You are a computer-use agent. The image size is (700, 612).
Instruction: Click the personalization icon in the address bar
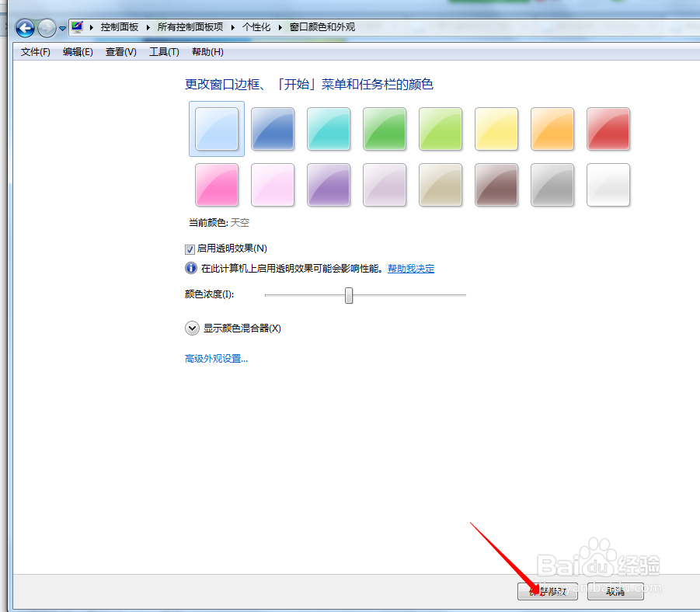click(x=77, y=26)
